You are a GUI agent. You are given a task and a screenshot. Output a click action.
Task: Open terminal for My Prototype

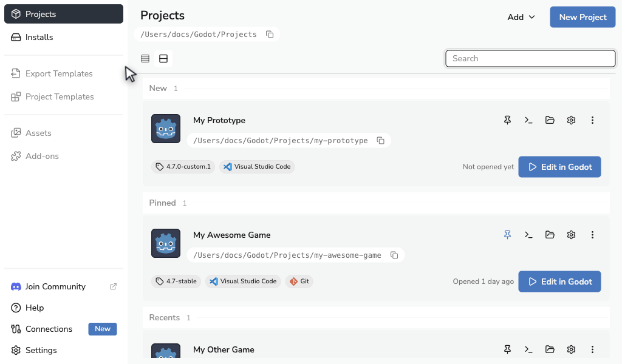tap(528, 120)
